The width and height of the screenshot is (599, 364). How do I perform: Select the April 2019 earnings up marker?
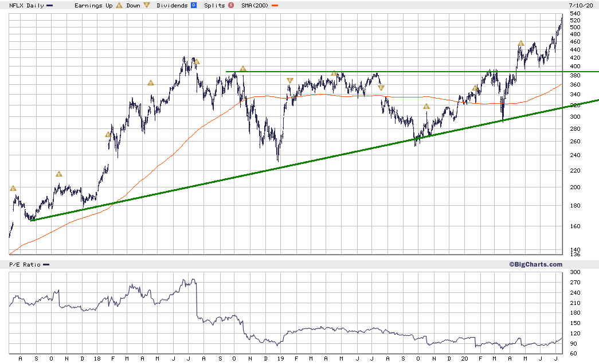coord(334,73)
